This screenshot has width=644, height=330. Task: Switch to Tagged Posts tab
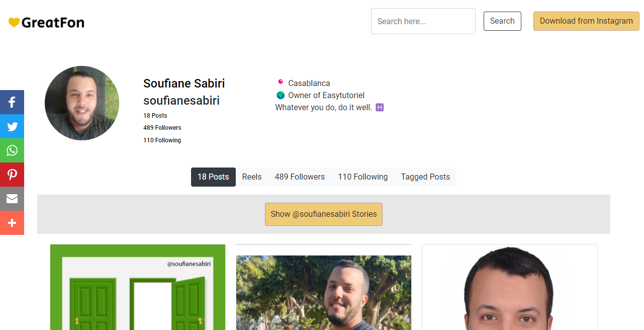[425, 177]
